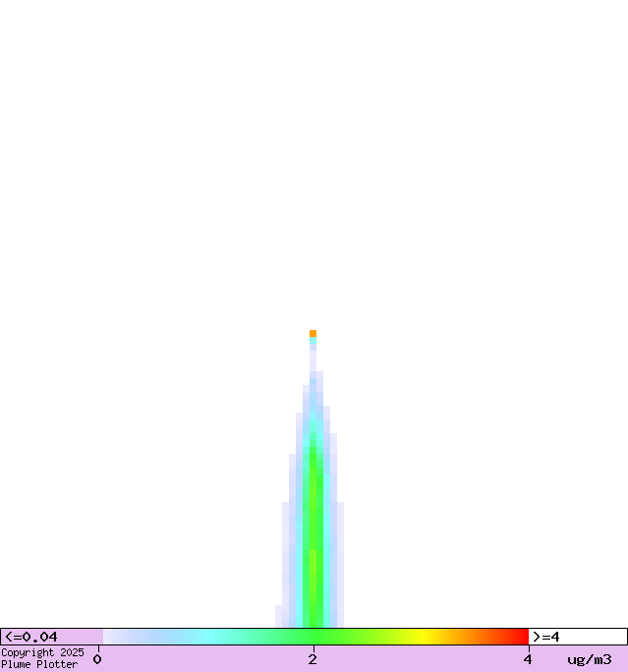Click the cyan cell just below the orange source
The height and width of the screenshot is (672, 628).
pyautogui.click(x=313, y=340)
